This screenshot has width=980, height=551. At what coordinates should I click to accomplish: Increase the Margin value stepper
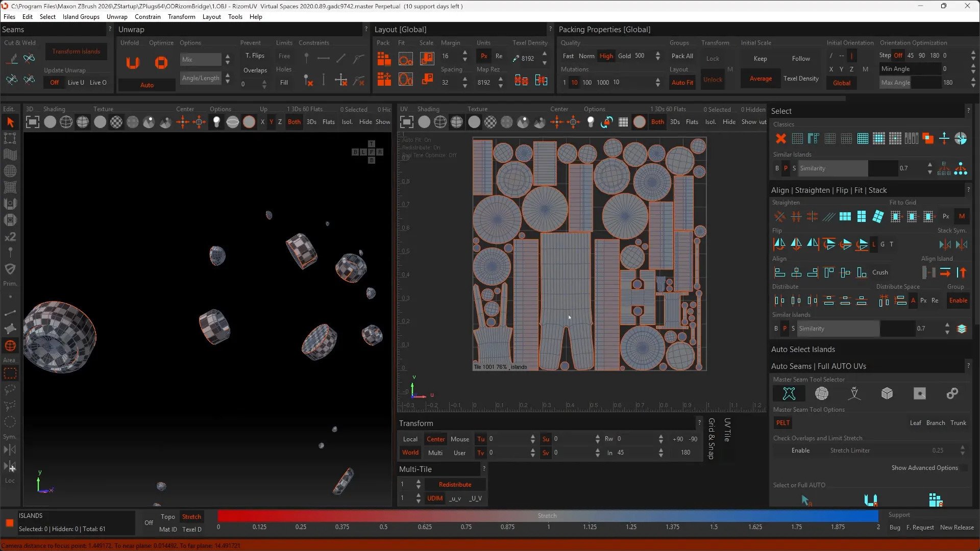464,53
